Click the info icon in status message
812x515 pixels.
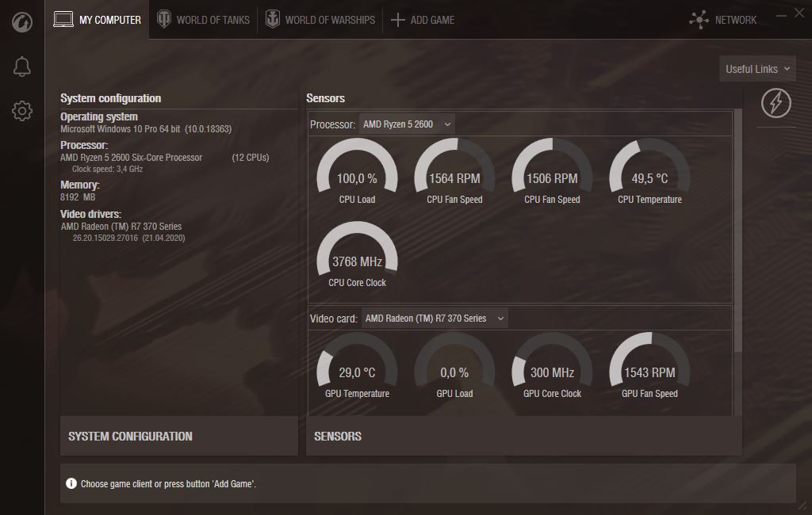click(71, 483)
